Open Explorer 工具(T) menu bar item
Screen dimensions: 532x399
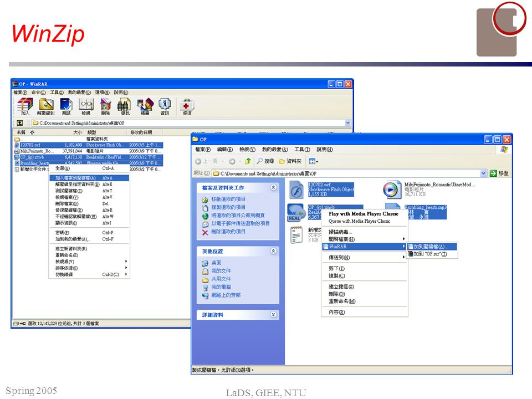[303, 149]
